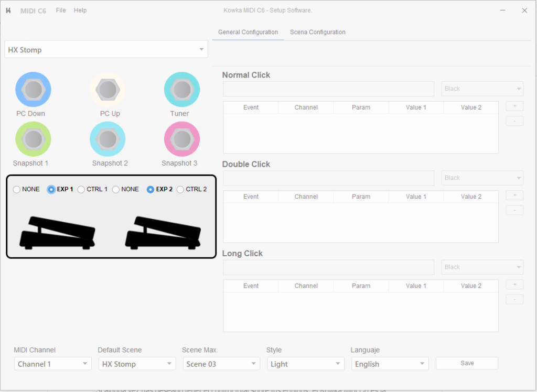Open the HX Stomp device dropdown at top
This screenshot has height=392, width=537.
tap(106, 49)
